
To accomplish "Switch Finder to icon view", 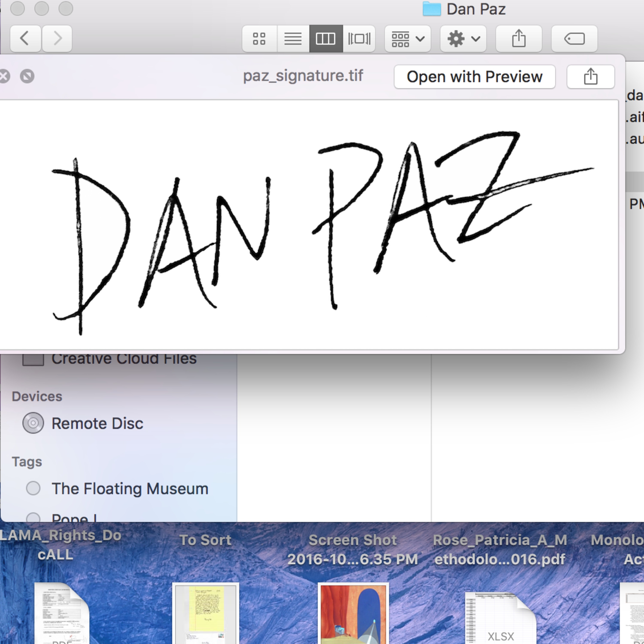I will [x=259, y=39].
